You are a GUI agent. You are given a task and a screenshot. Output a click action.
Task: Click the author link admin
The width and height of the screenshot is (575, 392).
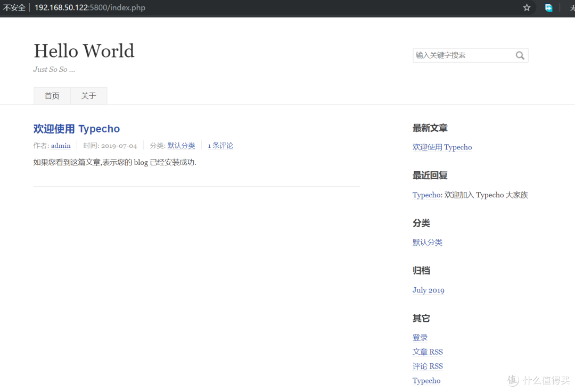tap(60, 145)
